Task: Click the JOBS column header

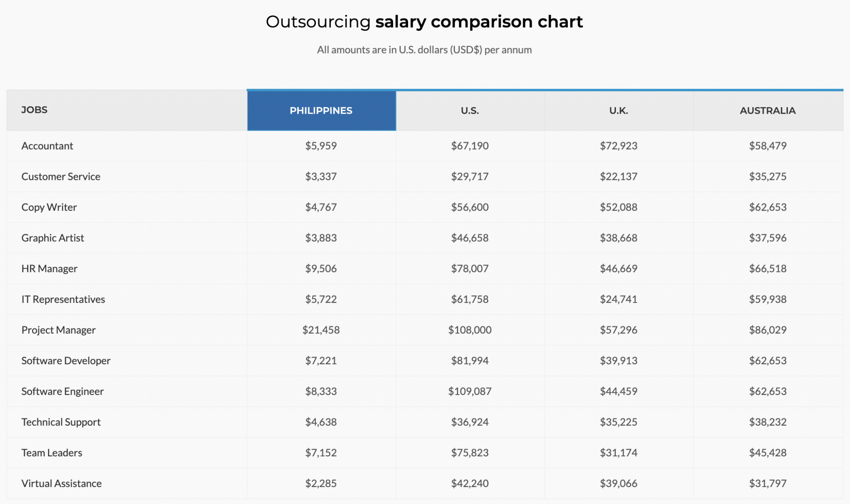Action: pyautogui.click(x=34, y=110)
